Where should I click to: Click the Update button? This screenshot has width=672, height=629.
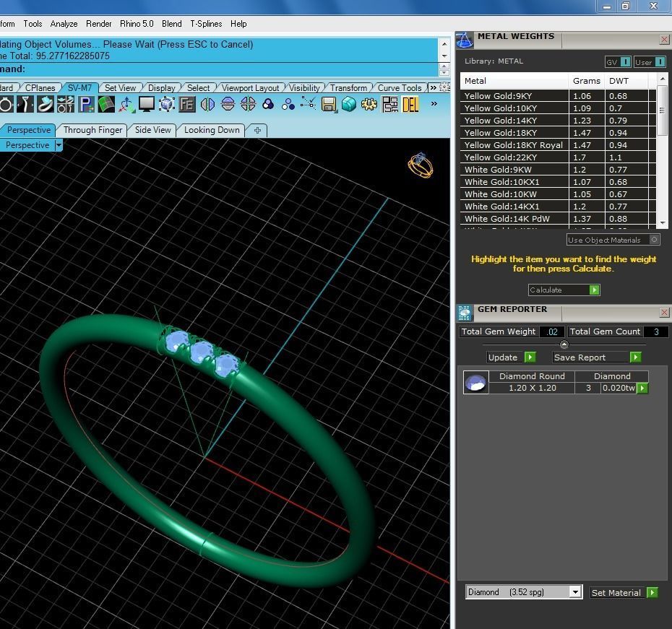click(x=511, y=357)
